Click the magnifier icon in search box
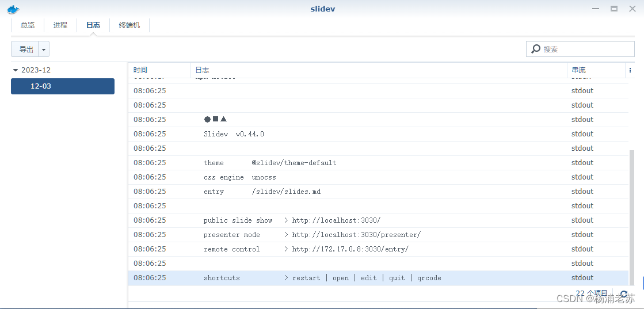Screen dimensions: 644x309 coord(536,49)
